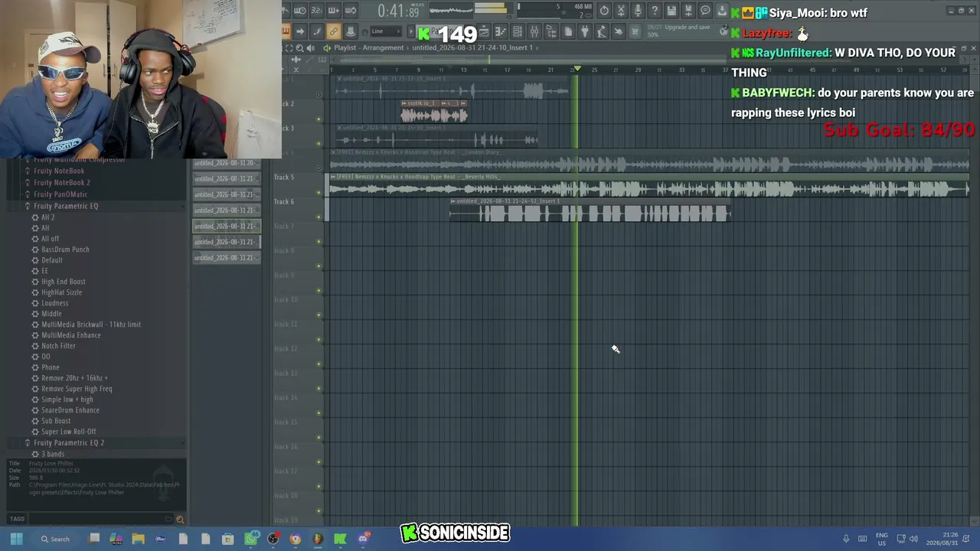Open the chat bubble hints icon
Screen dimensions: 980x551
point(705,11)
